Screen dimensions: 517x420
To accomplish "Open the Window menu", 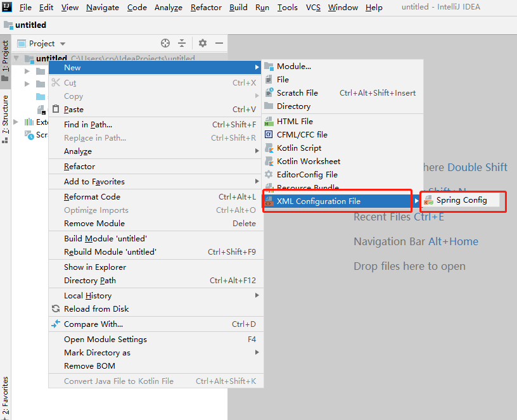I will 343,7.
